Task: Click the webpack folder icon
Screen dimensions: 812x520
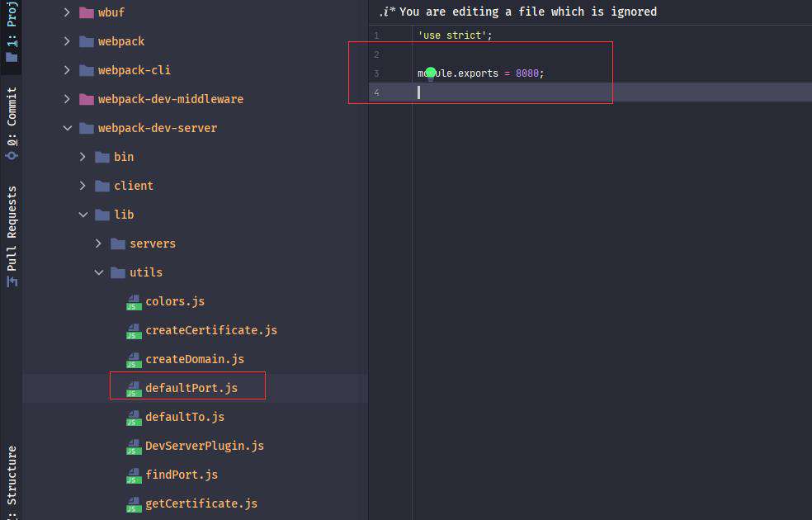Action: (x=87, y=41)
